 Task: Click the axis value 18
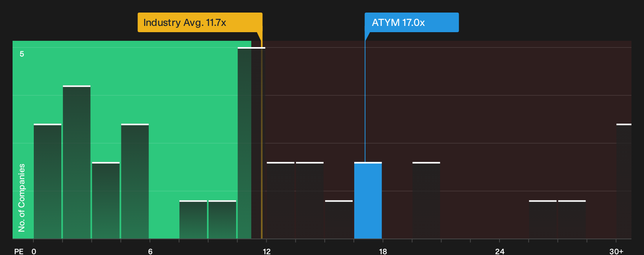coord(383,251)
